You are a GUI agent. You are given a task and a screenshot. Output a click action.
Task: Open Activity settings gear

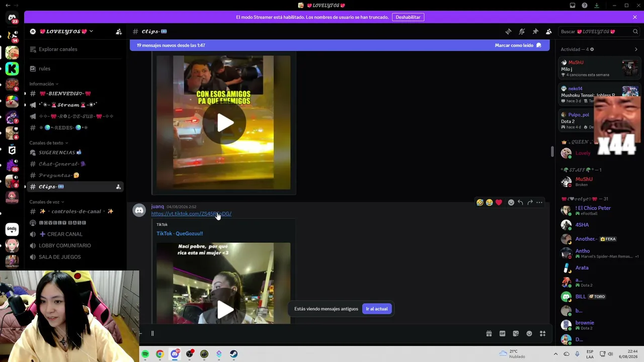592,49
